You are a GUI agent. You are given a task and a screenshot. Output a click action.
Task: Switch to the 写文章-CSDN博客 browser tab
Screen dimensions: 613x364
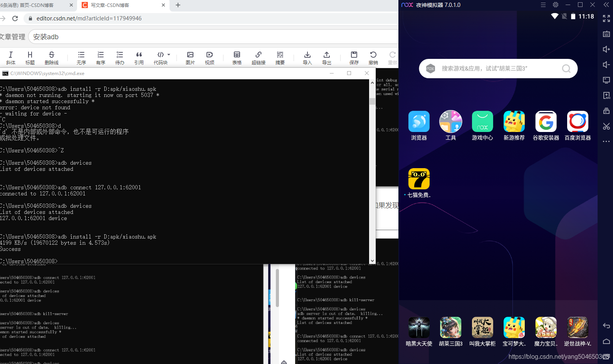(x=123, y=5)
